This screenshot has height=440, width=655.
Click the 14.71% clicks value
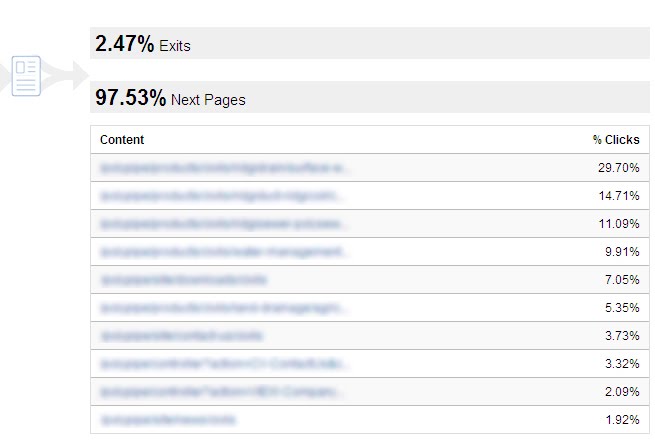pyautogui.click(x=618, y=196)
